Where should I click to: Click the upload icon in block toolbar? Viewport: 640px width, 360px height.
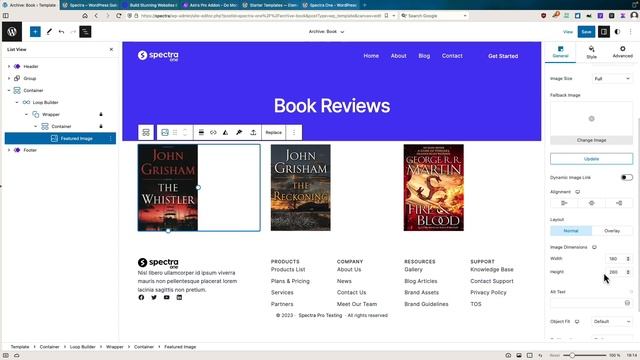pos(253,132)
